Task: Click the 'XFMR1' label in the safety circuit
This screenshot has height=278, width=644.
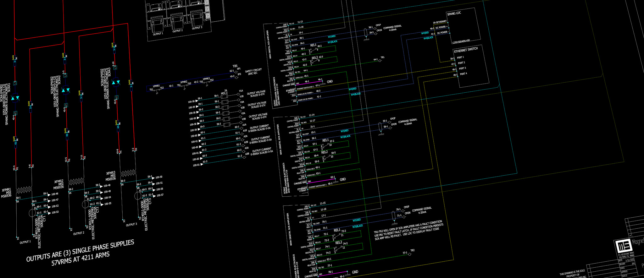Action: 156,86
